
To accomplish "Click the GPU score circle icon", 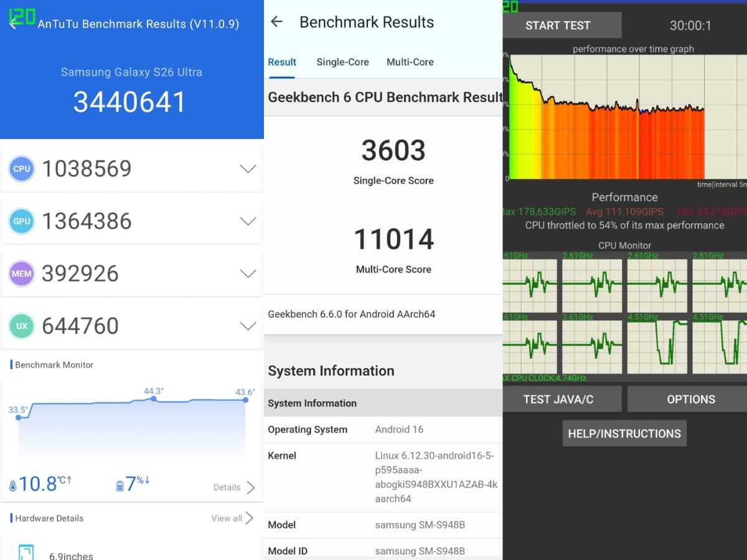I will (x=22, y=221).
